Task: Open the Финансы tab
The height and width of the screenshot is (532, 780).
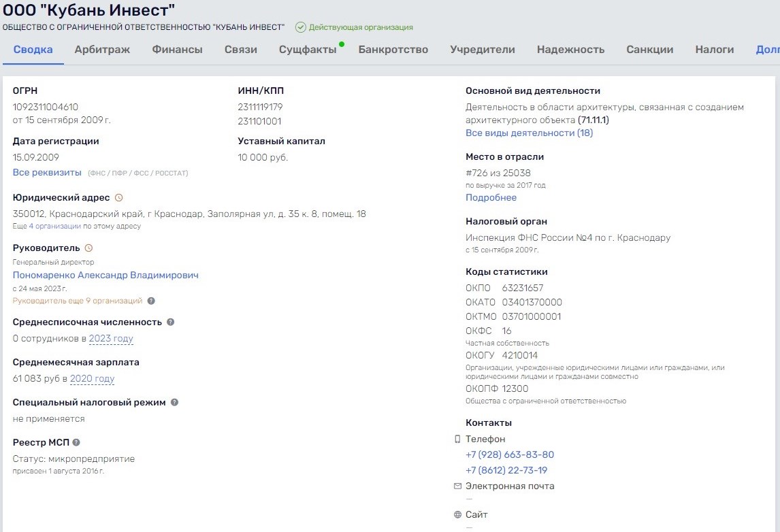Action: click(177, 50)
